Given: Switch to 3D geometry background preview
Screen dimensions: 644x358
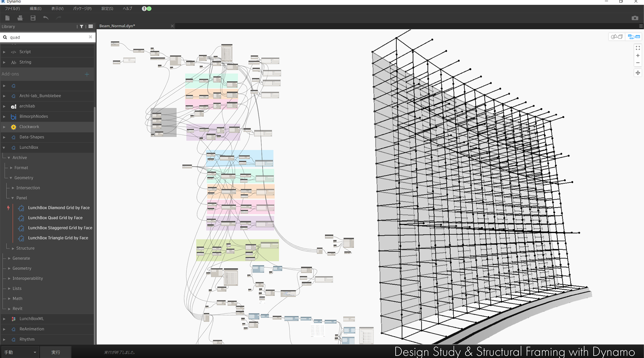Looking at the screenshot, I should click(616, 37).
